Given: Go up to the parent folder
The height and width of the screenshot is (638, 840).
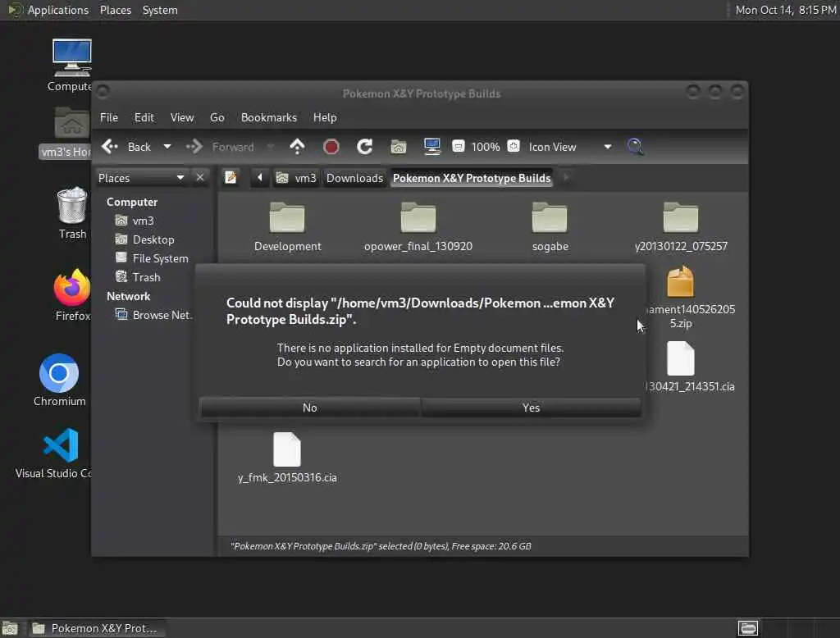Looking at the screenshot, I should (x=297, y=146).
